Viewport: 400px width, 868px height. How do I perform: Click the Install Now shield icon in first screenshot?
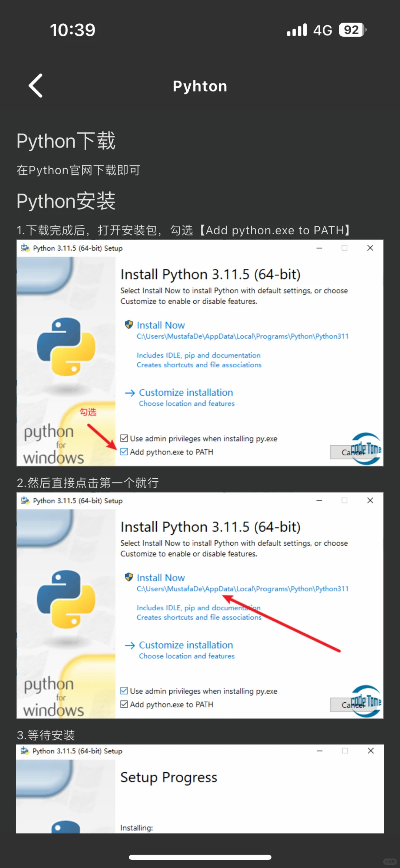click(129, 325)
